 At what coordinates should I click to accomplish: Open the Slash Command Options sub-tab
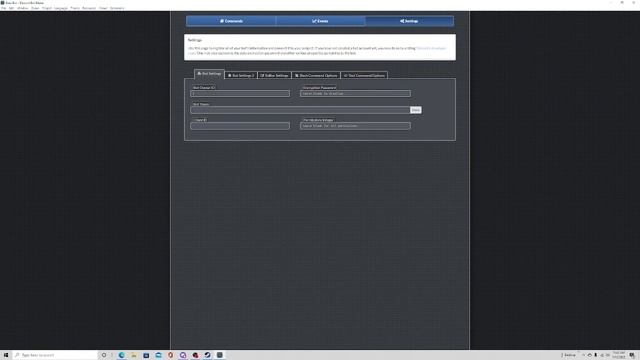click(x=316, y=76)
